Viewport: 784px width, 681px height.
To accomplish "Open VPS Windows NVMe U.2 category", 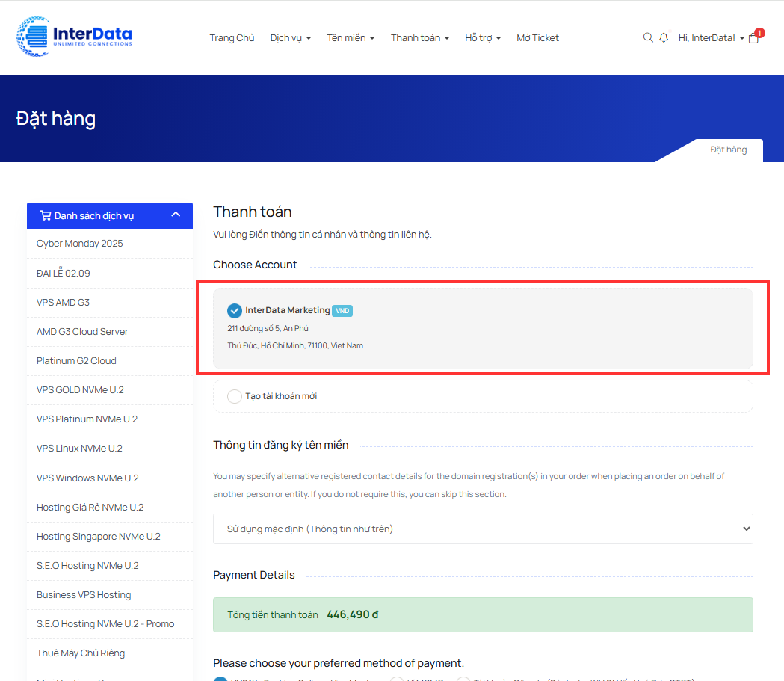I will [x=110, y=478].
